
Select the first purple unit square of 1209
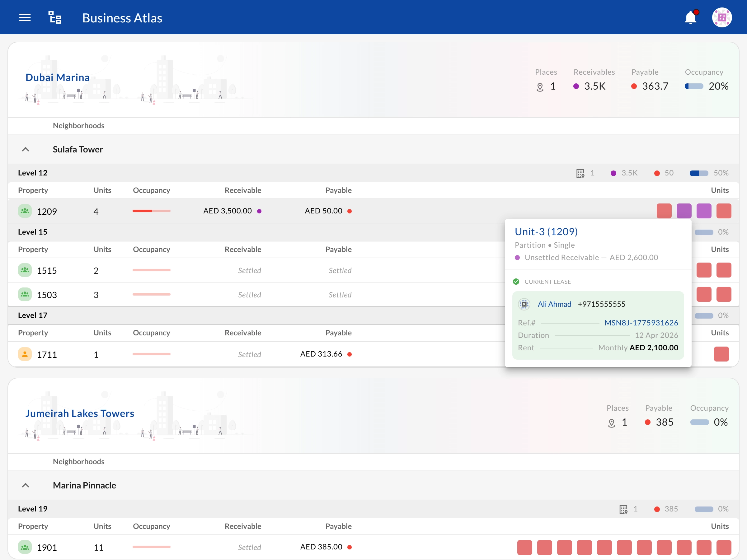684,211
